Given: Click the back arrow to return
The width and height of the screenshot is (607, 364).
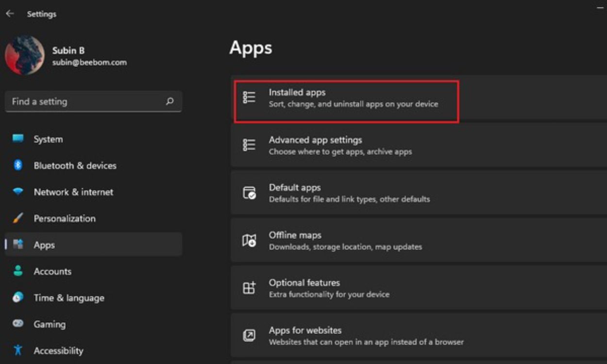Looking at the screenshot, I should pos(9,14).
